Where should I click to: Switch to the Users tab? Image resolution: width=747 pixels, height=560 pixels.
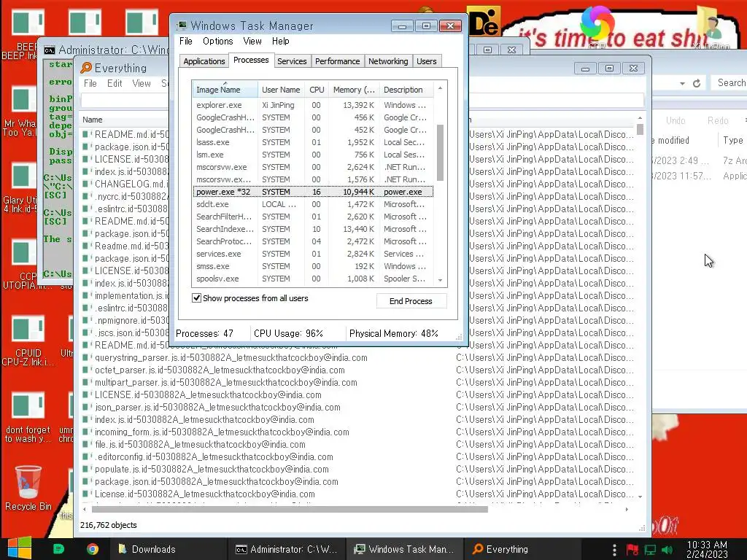426,61
